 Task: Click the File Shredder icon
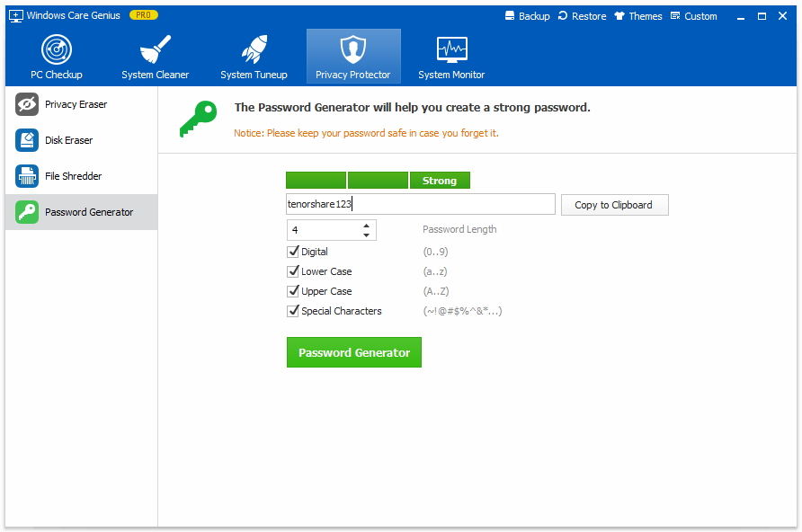(x=27, y=176)
